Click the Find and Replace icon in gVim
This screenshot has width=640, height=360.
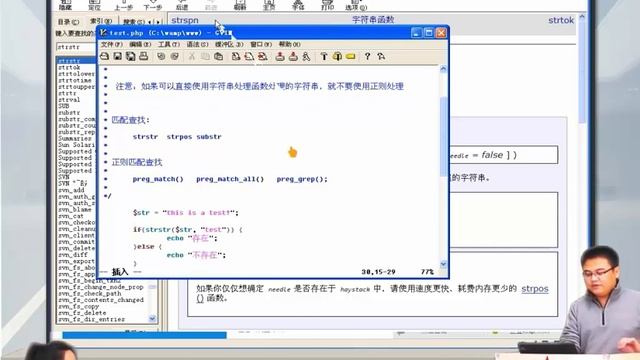236,56
